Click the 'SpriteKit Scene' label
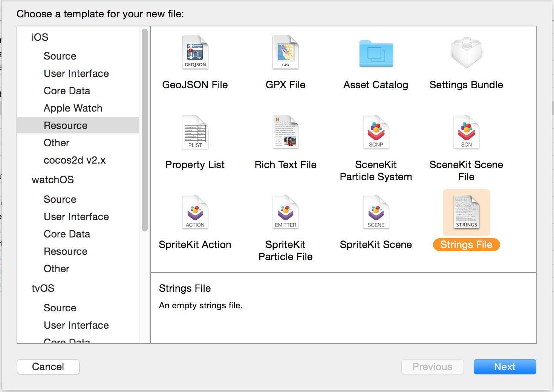 [376, 245]
